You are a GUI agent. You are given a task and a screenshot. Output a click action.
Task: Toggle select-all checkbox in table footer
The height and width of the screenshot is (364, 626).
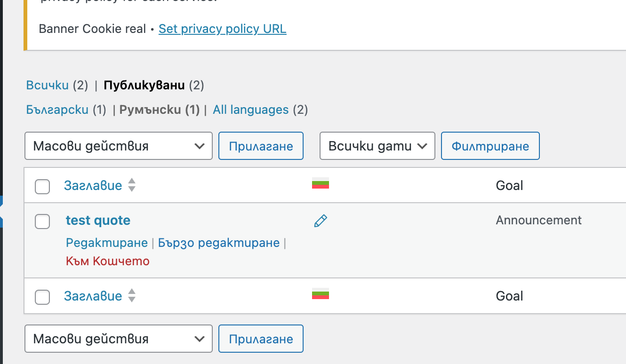[x=42, y=297]
